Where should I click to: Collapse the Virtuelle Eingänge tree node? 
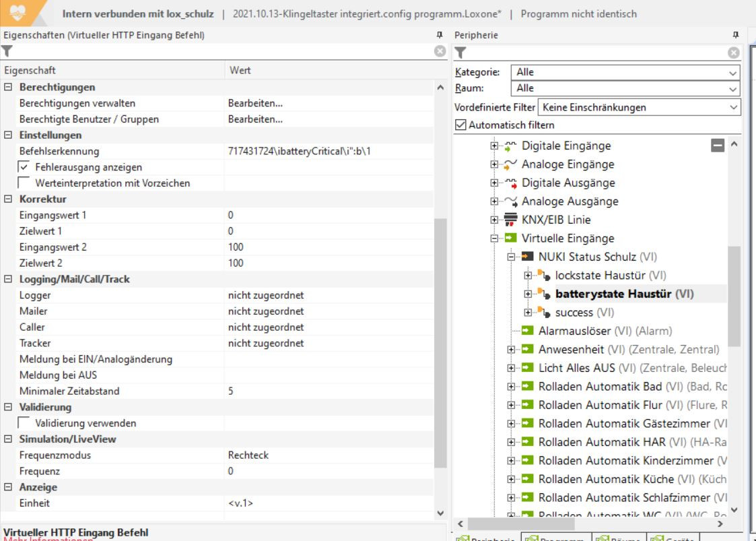tap(496, 238)
